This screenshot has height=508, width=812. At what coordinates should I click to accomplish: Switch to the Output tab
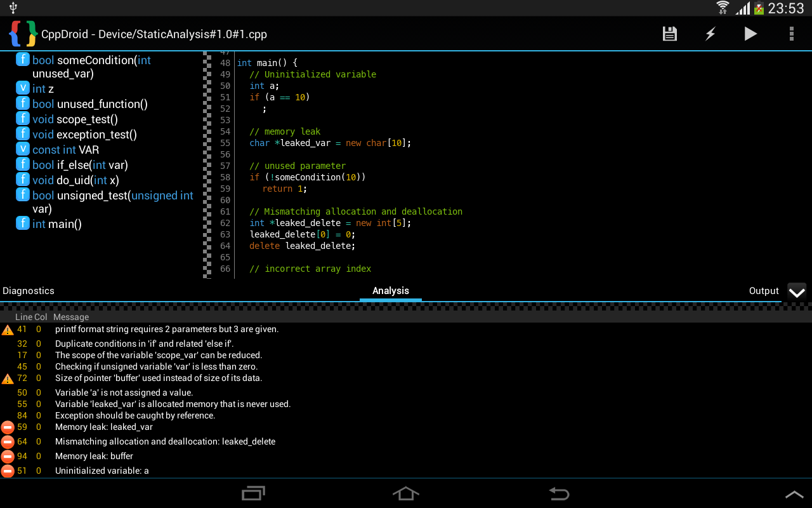(763, 291)
